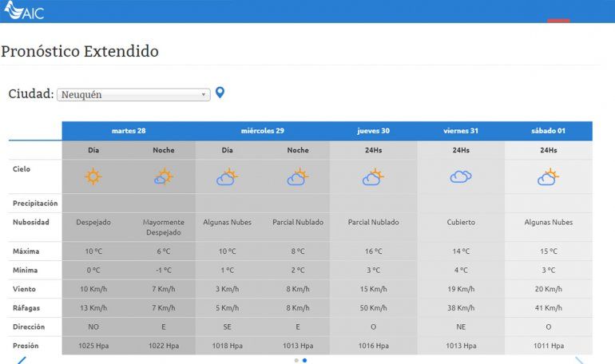Click the sábado 01 weather icon

click(x=548, y=177)
